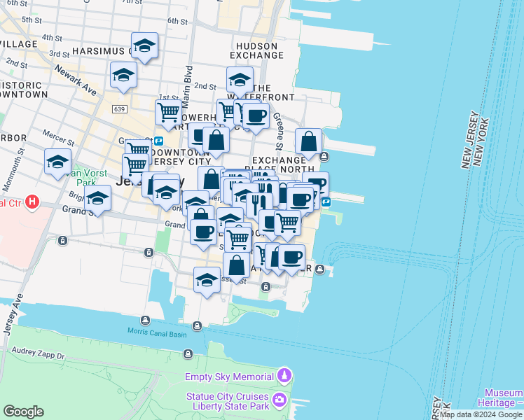Select the HUDSON EXCHANGE neighborhood label

coord(256,50)
